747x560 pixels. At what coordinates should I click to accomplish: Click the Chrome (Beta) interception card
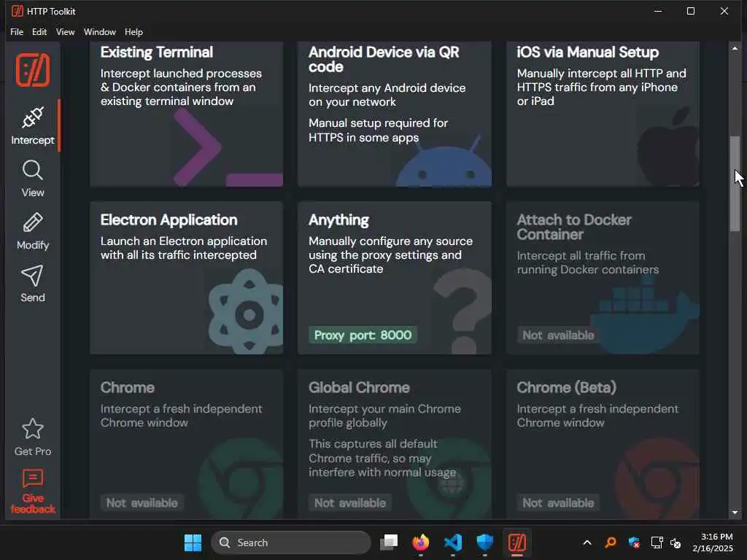(603, 444)
